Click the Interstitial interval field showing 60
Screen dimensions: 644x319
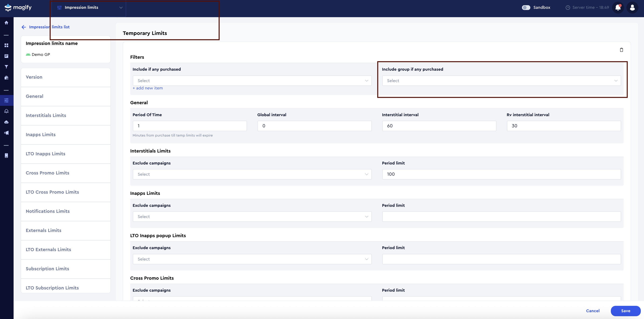[439, 126]
